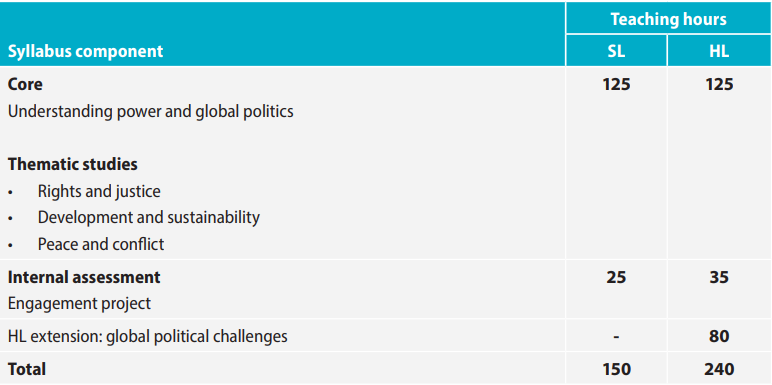Click the HL extension value 80
The image size is (772, 385).
tap(719, 336)
